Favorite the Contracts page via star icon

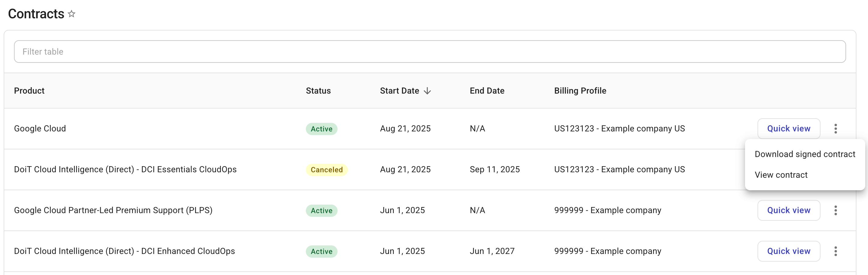(x=71, y=14)
